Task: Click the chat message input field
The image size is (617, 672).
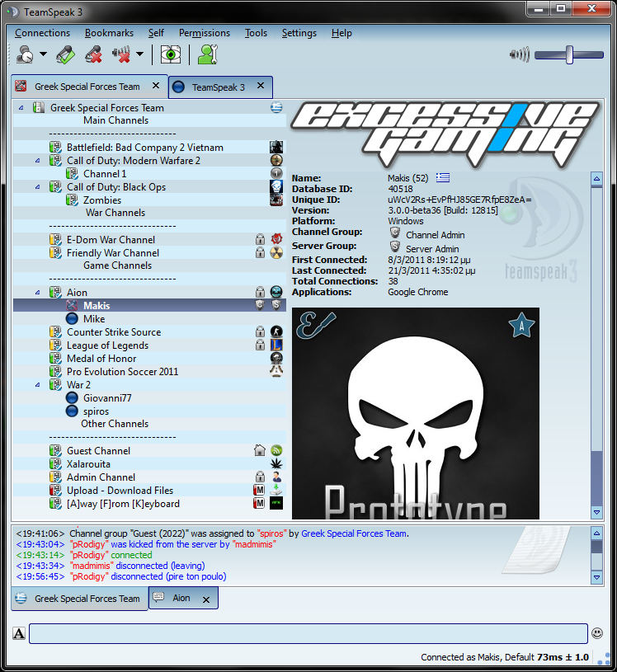Action: point(308,633)
